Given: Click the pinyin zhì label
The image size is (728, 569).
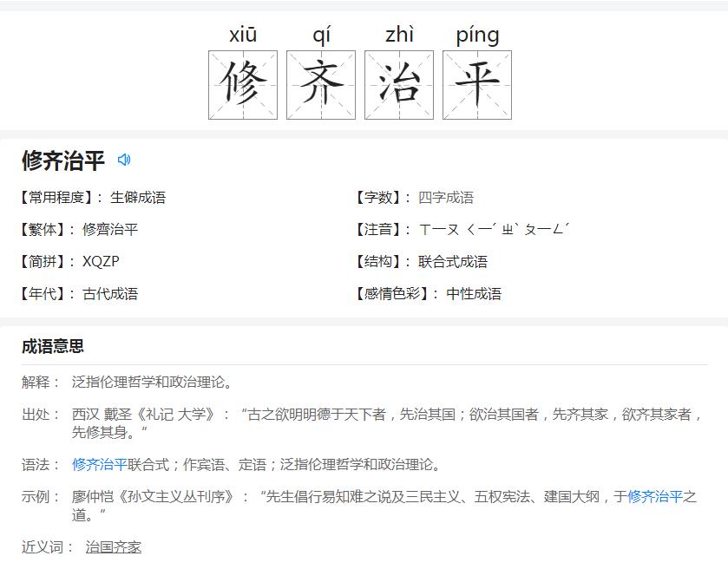Looking at the screenshot, I should coord(399,35).
